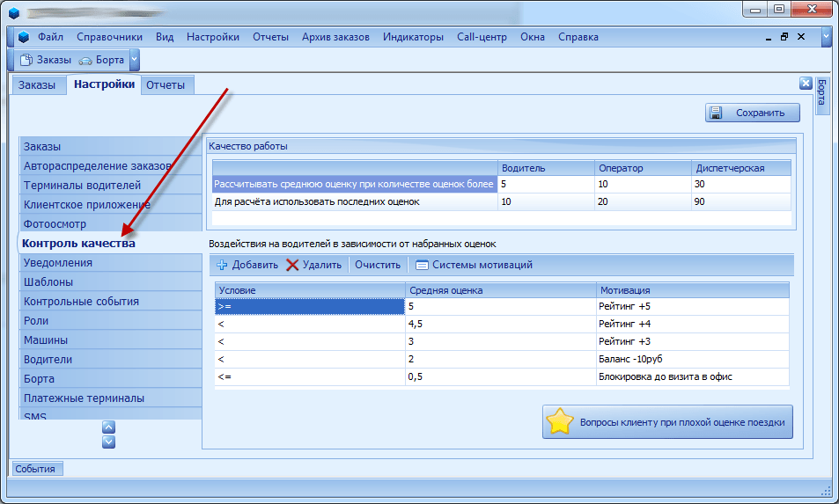Select Автораспределение заказов in settings list
Screen dimensions: 839x504
(x=111, y=165)
